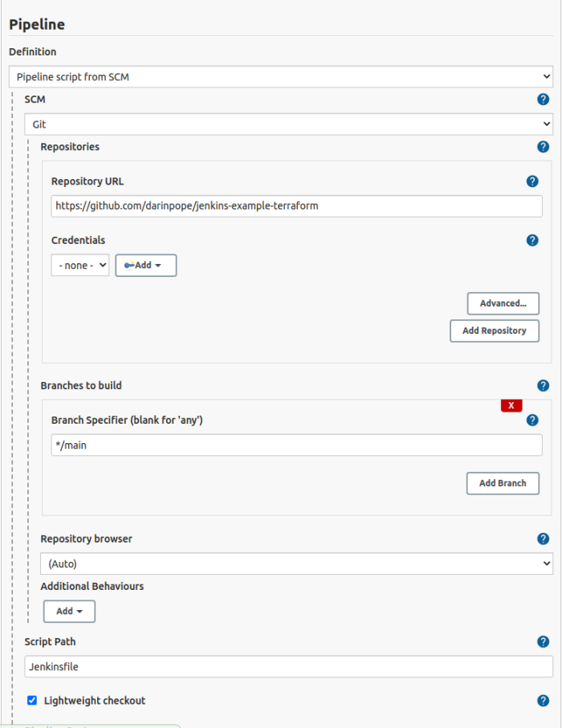Click the Repository browser label
Viewport: 562px width, 728px height.
click(x=86, y=539)
